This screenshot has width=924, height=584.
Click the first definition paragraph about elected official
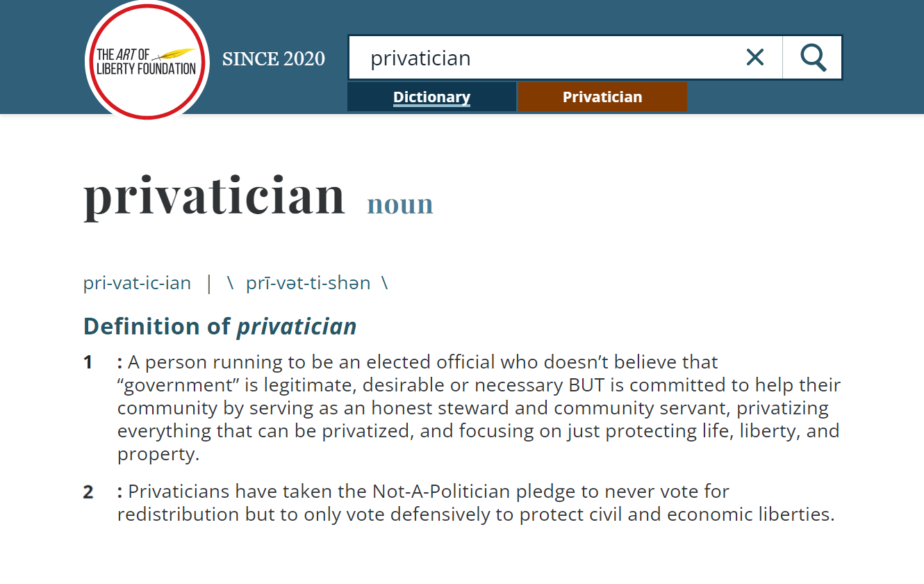(x=479, y=408)
